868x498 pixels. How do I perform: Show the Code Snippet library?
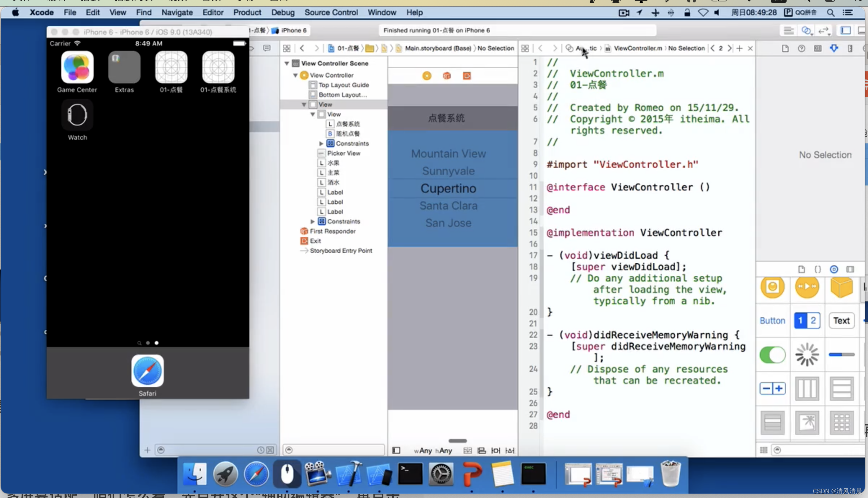click(818, 269)
